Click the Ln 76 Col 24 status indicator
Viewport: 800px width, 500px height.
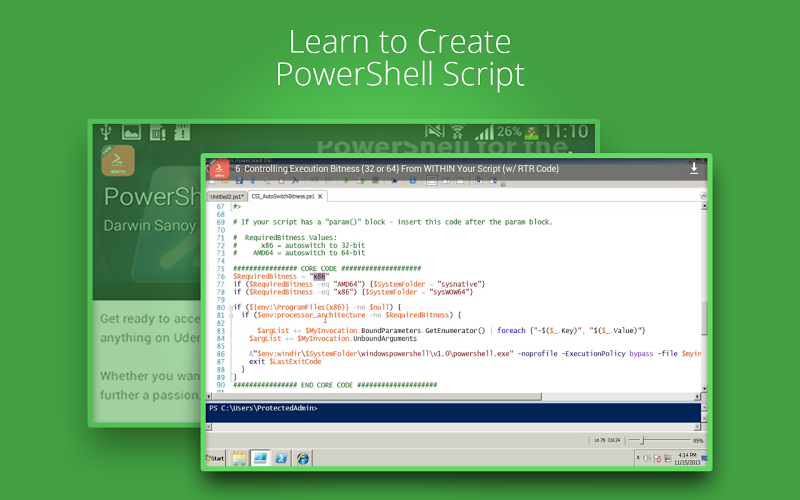[x=607, y=440]
